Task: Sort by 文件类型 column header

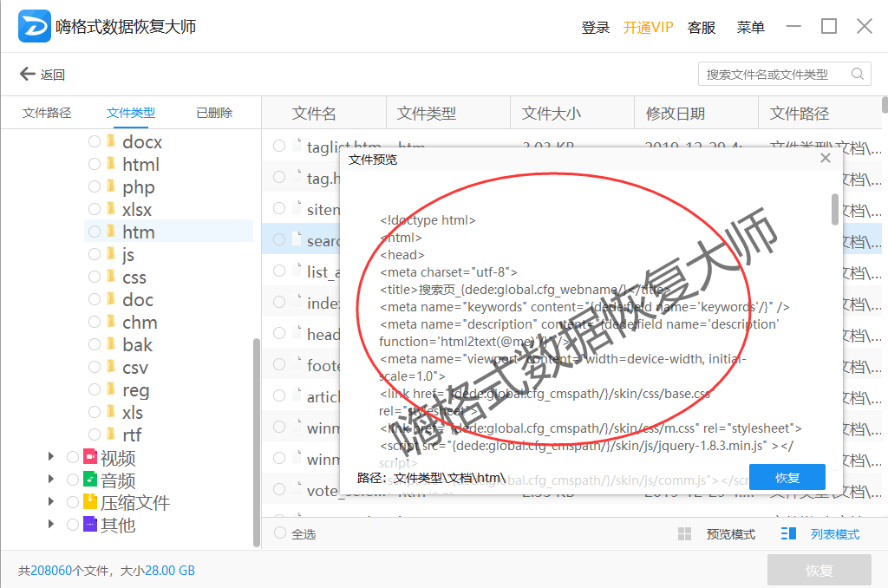Action: coord(427,114)
